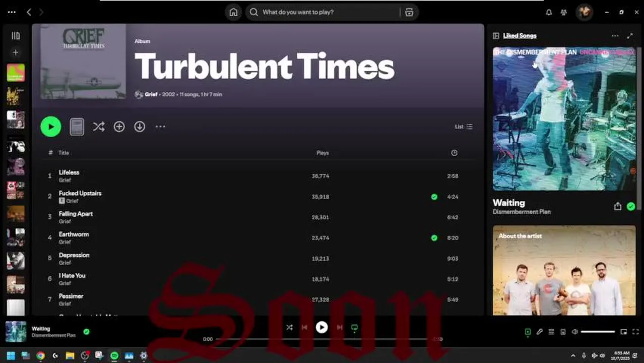Toggle liked checkmark next to Waiting in player bar
Image resolution: width=644 pixels, height=363 pixels.
point(86,332)
